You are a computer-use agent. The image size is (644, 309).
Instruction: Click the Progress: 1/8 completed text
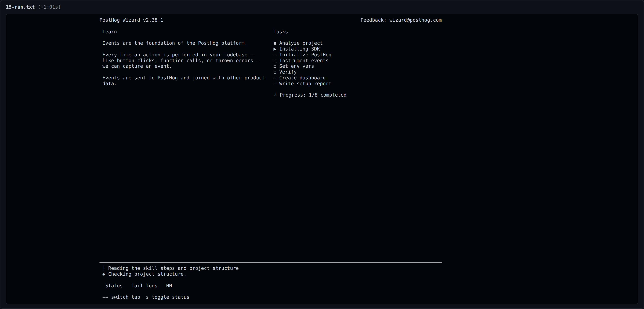(x=313, y=95)
